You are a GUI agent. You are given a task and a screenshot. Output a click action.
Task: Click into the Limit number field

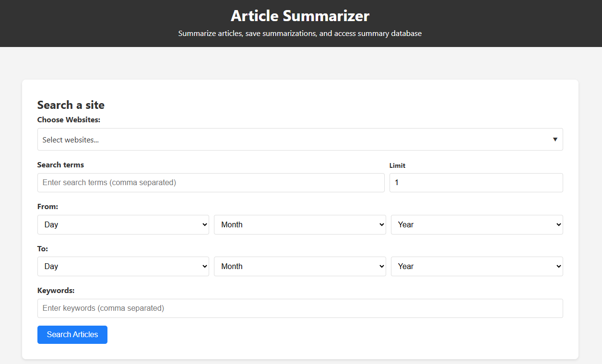click(475, 183)
